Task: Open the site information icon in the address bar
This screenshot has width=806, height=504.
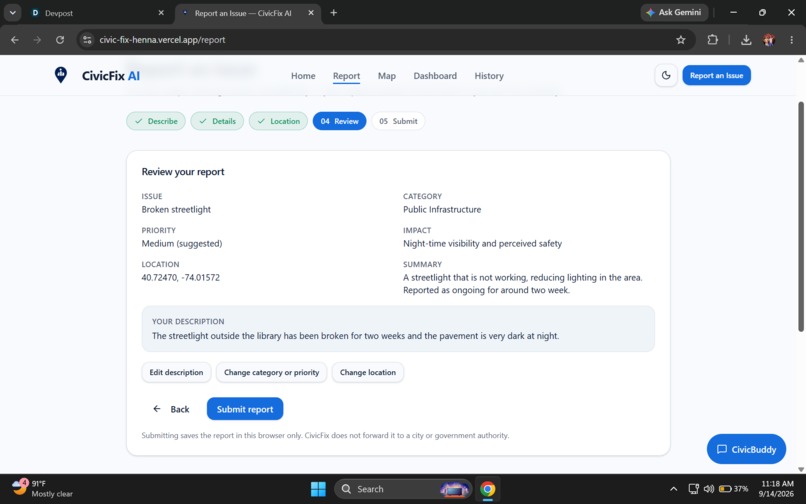Action: (87, 40)
